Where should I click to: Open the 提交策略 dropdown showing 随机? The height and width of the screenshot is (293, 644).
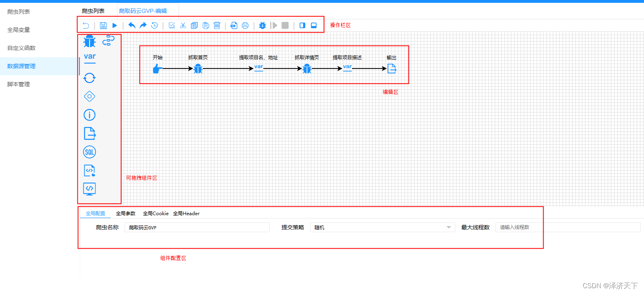(x=383, y=227)
